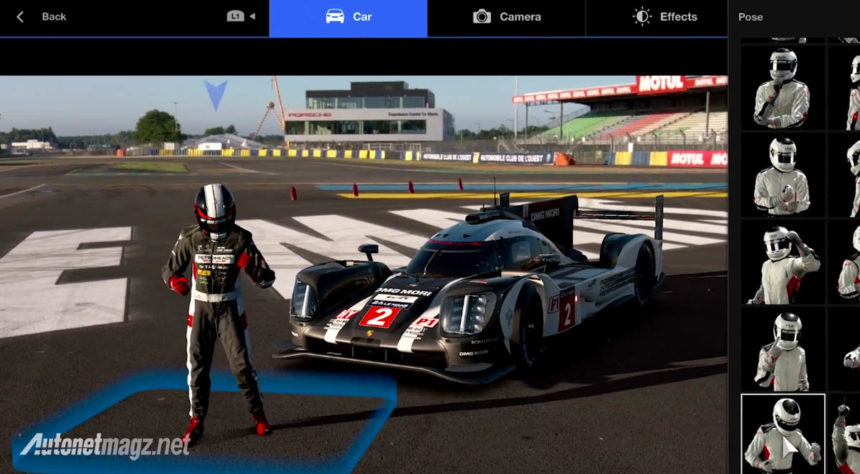Click the racing driver in the scene
This screenshot has width=860, height=474.
coord(217,313)
